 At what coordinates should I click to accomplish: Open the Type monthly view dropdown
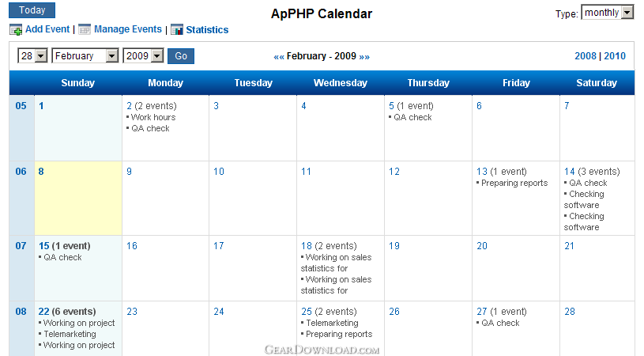(607, 13)
